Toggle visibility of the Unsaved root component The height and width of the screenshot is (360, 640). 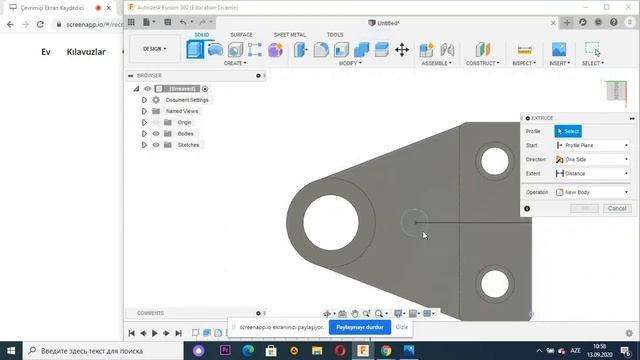coord(147,89)
